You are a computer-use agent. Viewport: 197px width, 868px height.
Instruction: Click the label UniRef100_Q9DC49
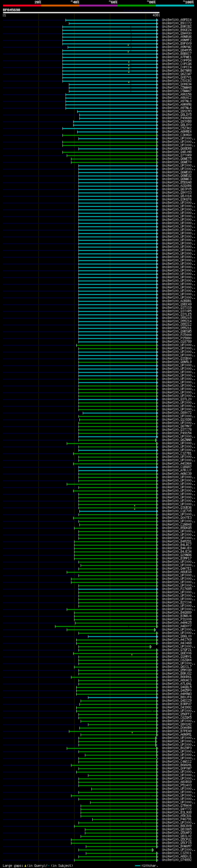pyautogui.click(x=176, y=304)
